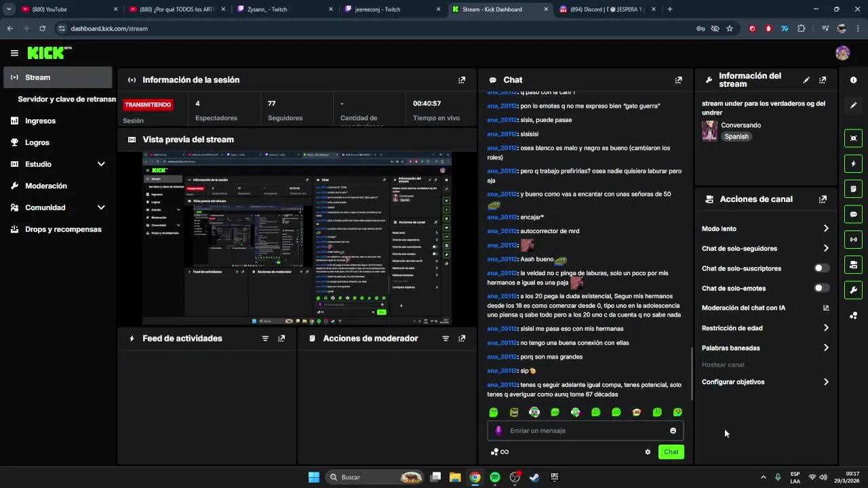Toggle the moderator actions note widget in right rail
The width and height of the screenshot is (868, 488).
point(853,188)
